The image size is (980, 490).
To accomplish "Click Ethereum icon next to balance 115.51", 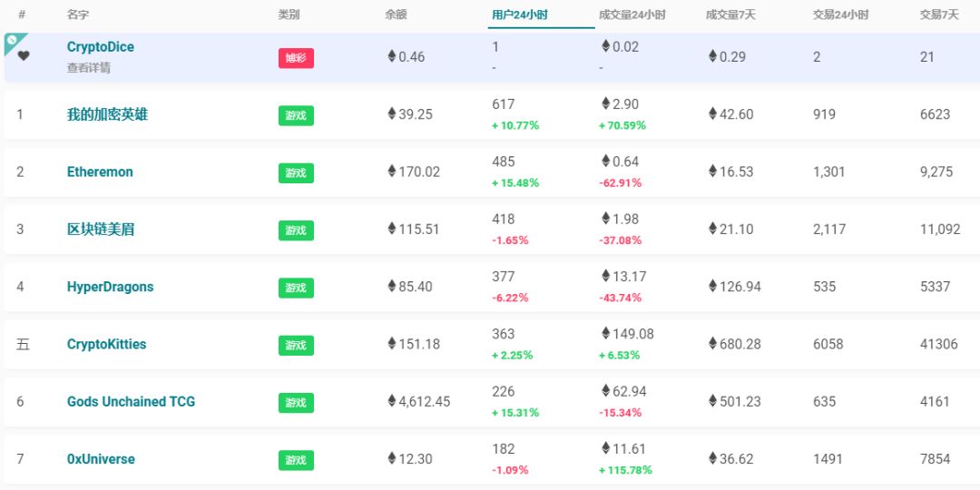I will (x=392, y=228).
